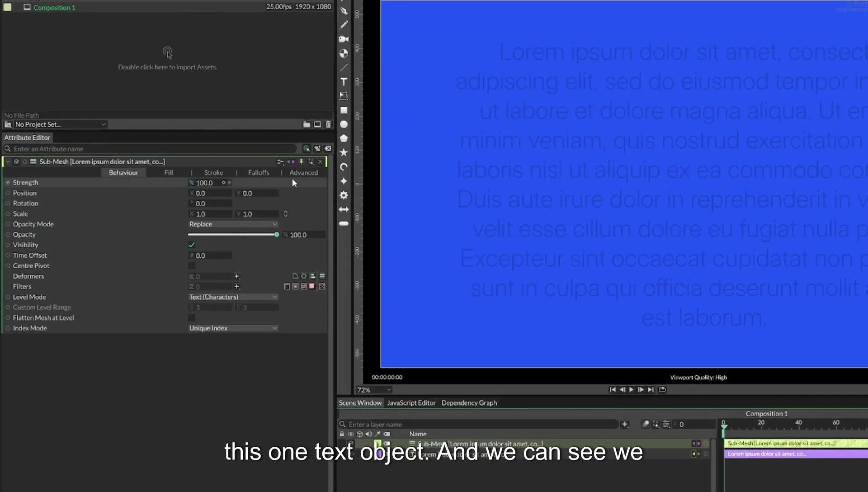Select the Cog shape tool
Screen dimensions: 868x492
click(344, 195)
